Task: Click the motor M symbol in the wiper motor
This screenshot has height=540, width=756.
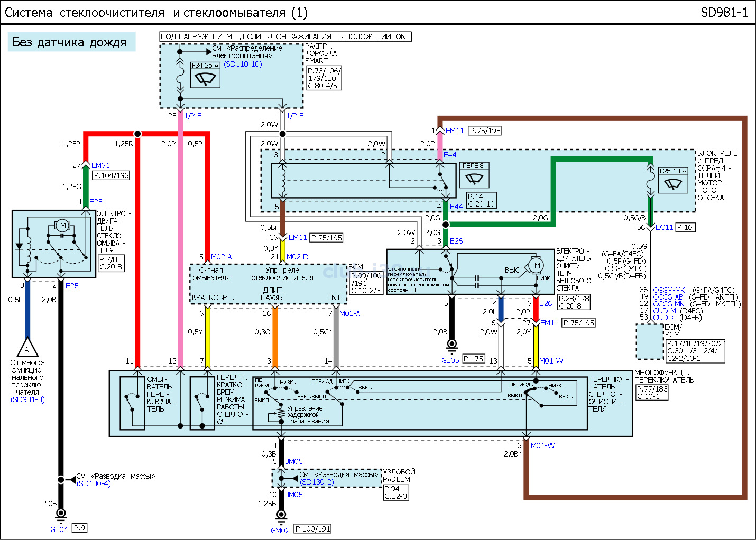Action: [537, 265]
